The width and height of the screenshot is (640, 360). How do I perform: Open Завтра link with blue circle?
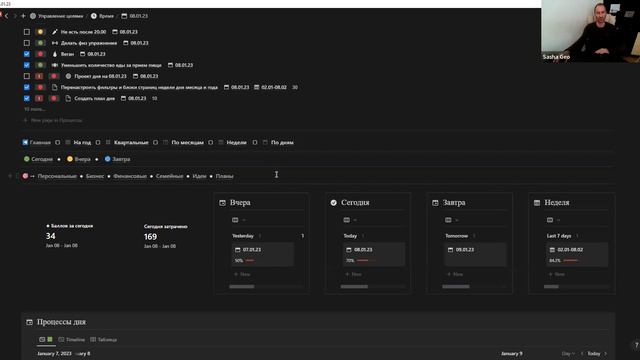(x=118, y=159)
